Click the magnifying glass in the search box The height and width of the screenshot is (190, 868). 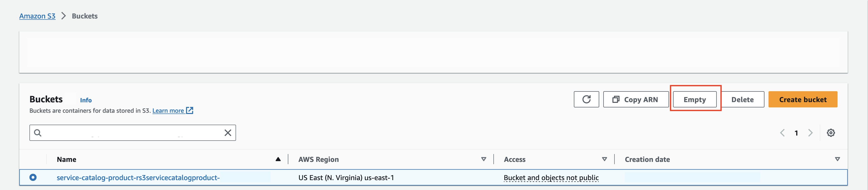point(38,132)
